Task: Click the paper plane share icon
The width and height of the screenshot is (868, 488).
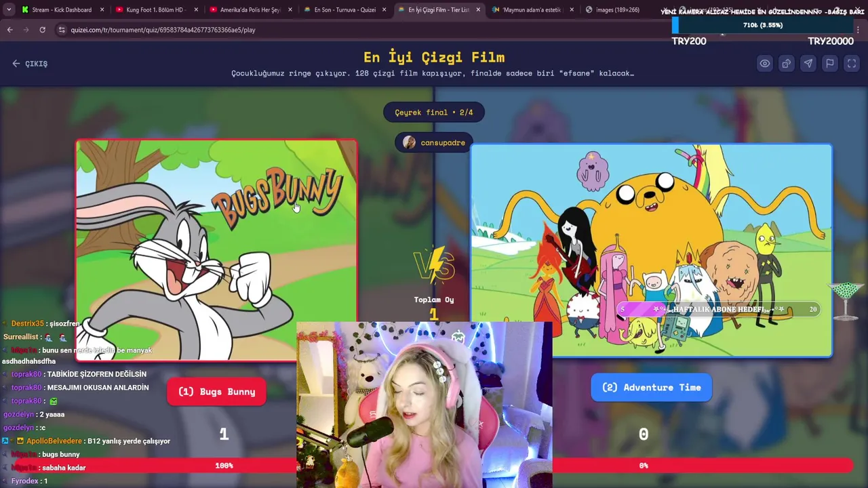Action: point(808,63)
